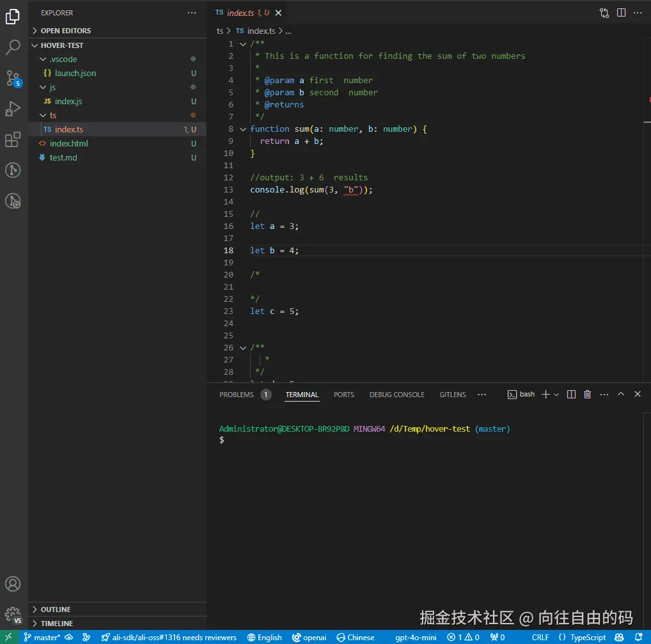Expand the OUTLINE section
The image size is (651, 644).
[56, 609]
